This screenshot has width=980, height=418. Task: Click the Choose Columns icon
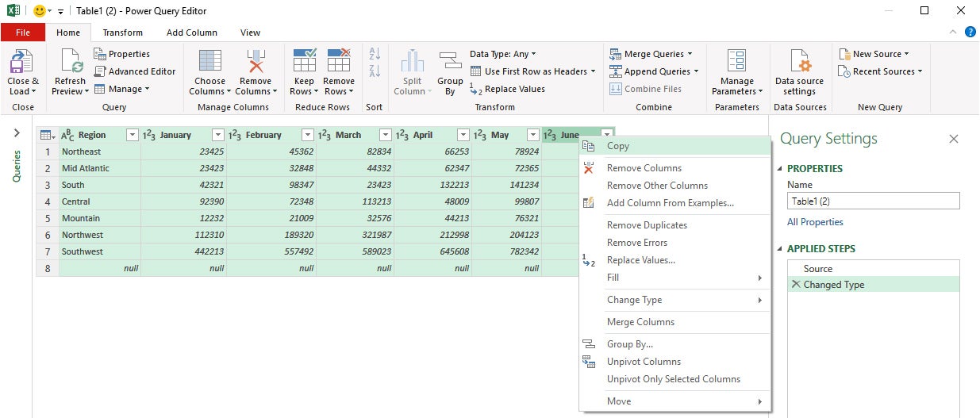pos(210,62)
